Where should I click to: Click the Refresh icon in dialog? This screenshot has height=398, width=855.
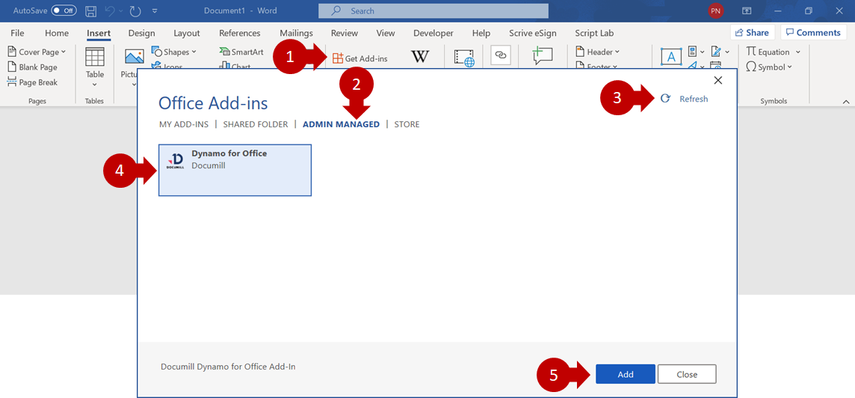point(665,99)
